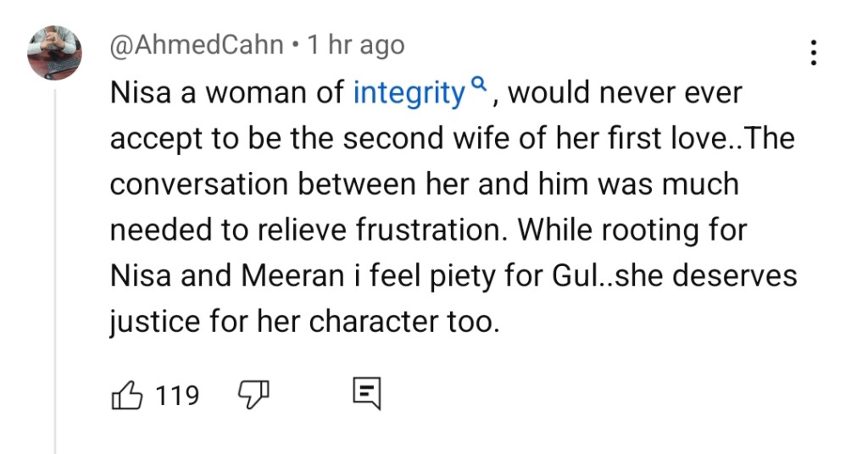
Task: Open replies using the comment icon
Action: [366, 394]
